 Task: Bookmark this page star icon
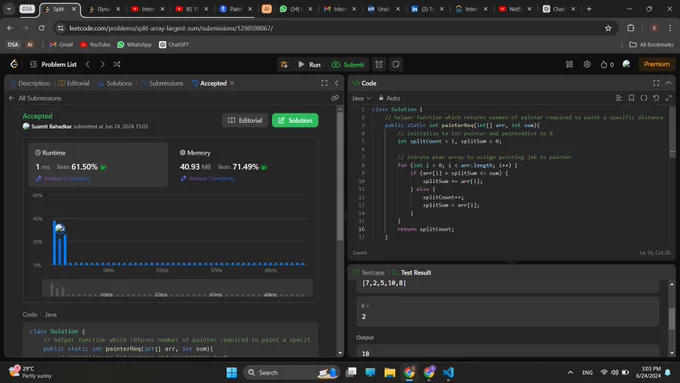click(x=608, y=28)
